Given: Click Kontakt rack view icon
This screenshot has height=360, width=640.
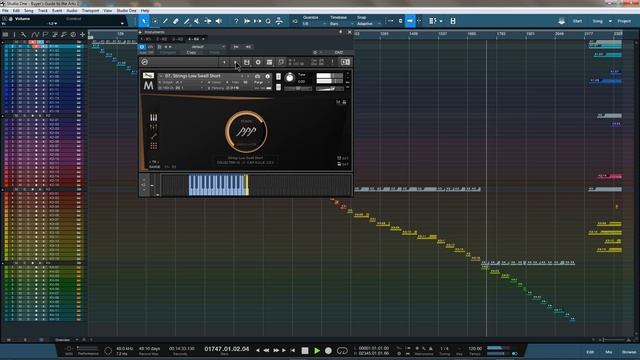Looking at the screenshot, I should [x=269, y=62].
